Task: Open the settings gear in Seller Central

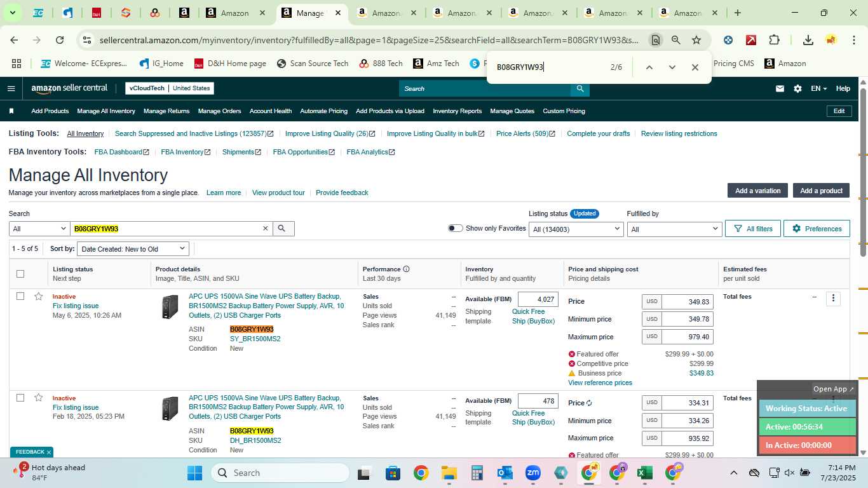Action: (797, 89)
